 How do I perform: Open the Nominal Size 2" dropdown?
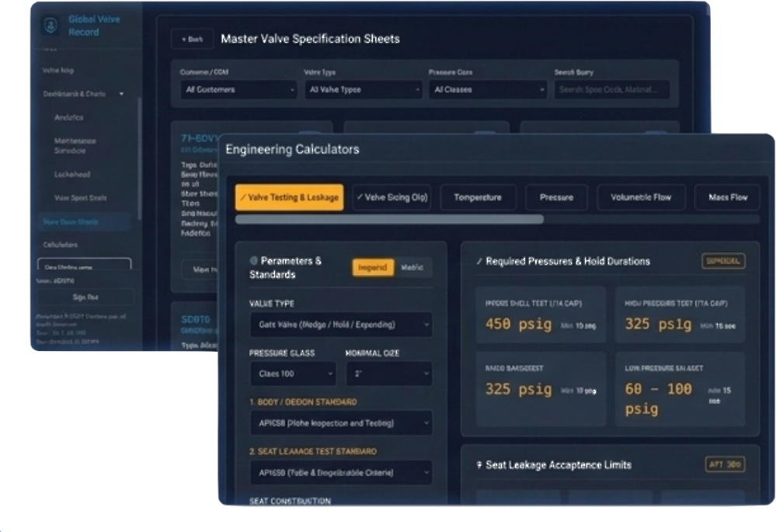click(389, 374)
